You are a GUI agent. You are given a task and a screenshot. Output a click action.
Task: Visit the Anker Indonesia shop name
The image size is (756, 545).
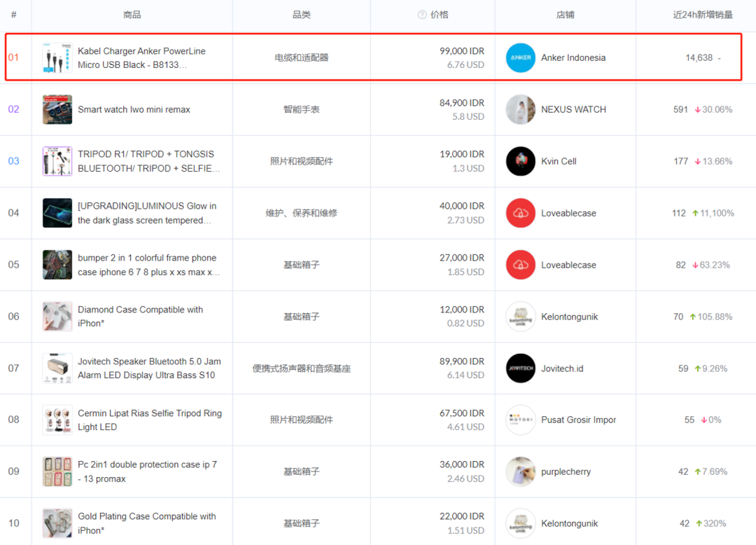tap(573, 58)
